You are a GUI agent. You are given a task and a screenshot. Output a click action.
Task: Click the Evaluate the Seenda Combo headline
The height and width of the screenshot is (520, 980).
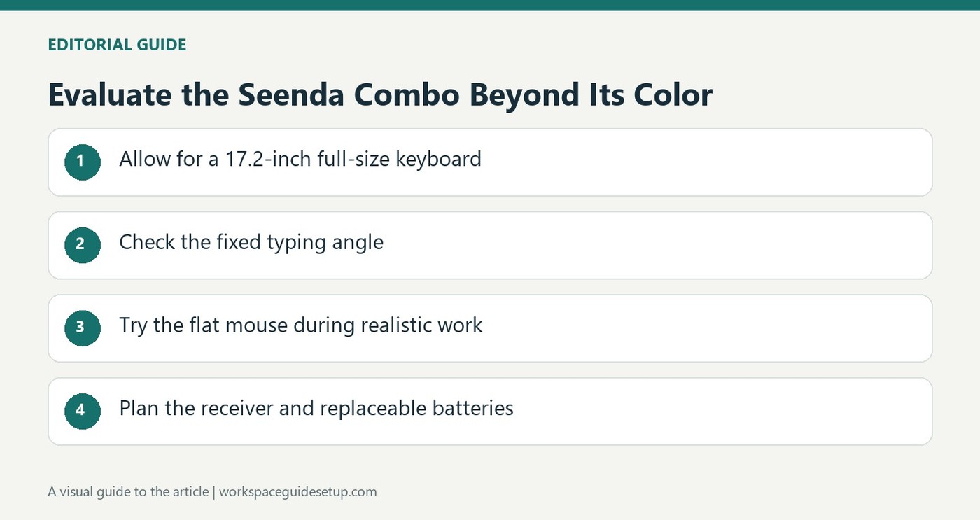(380, 94)
